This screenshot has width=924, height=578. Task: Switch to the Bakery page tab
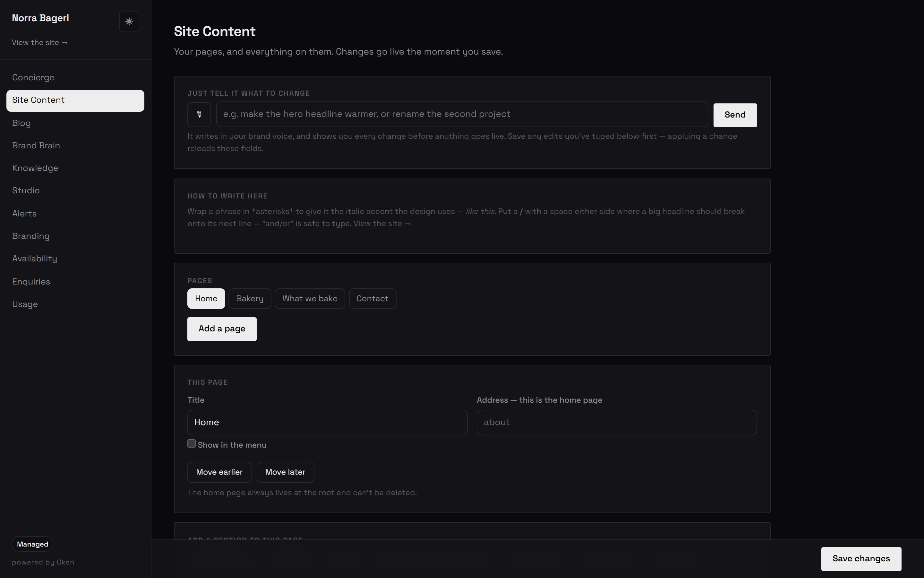point(250,299)
